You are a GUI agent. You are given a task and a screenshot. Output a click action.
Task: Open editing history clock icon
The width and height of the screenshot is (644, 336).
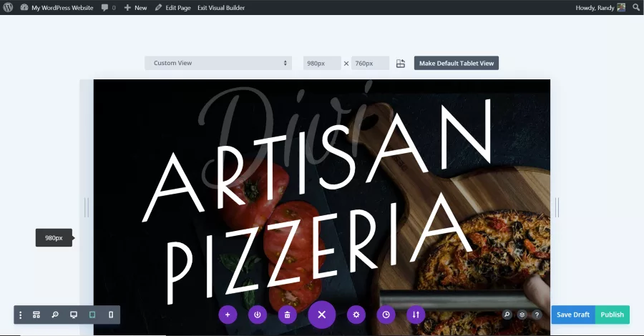(x=386, y=315)
